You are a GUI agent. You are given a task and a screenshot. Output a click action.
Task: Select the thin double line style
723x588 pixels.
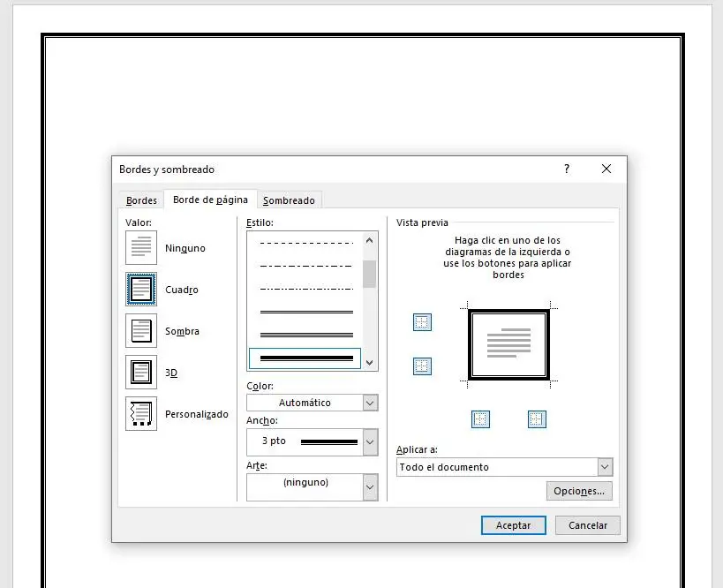[306, 313]
